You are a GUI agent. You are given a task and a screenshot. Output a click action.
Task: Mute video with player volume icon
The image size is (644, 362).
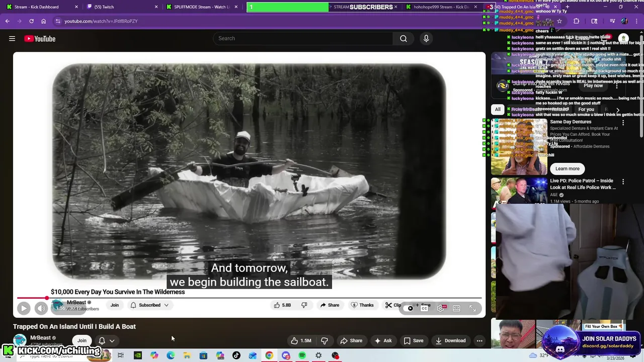pos(41,308)
